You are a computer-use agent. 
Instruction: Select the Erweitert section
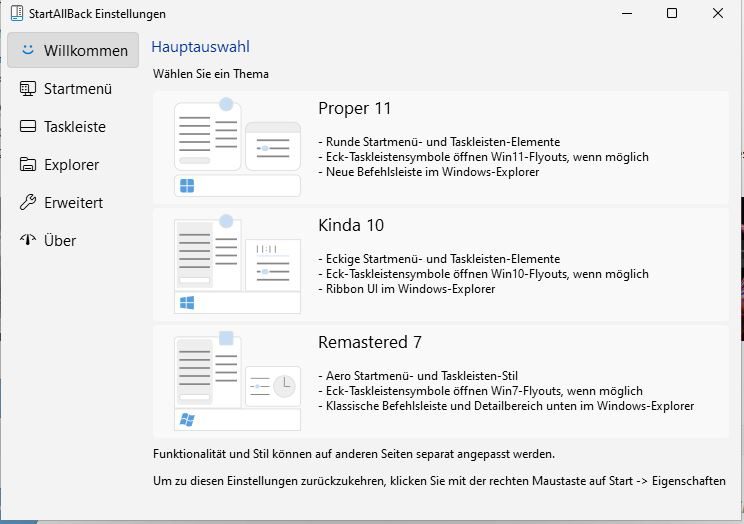click(x=73, y=202)
